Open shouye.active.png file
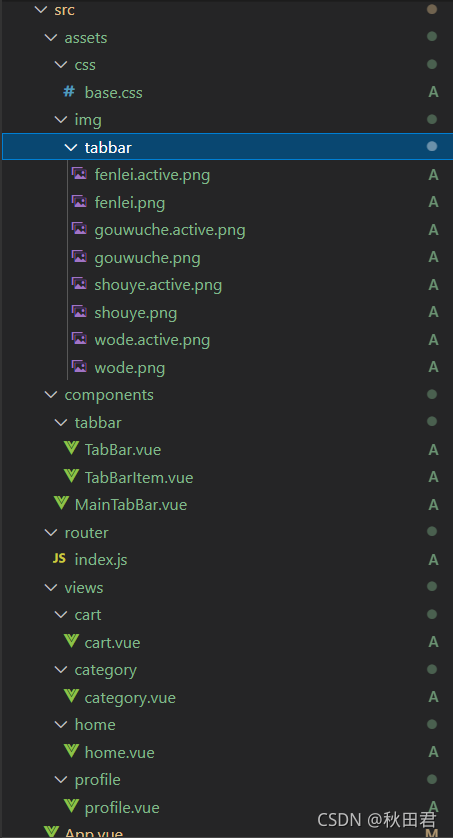 pyautogui.click(x=158, y=285)
